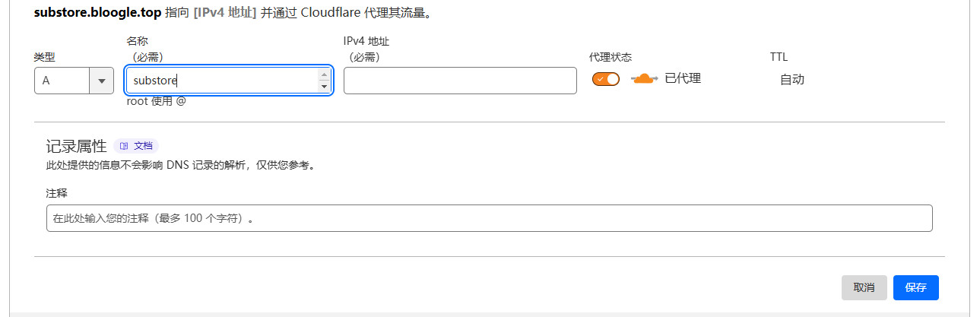
Task: Click the 记录属性 section heading
Action: [x=77, y=147]
